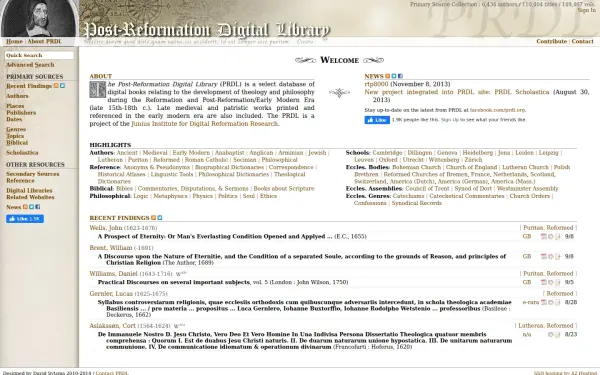Click the Wikipedia W mark after Aslakssøn, Cort
The height and width of the screenshot is (375, 600).
tap(179, 326)
